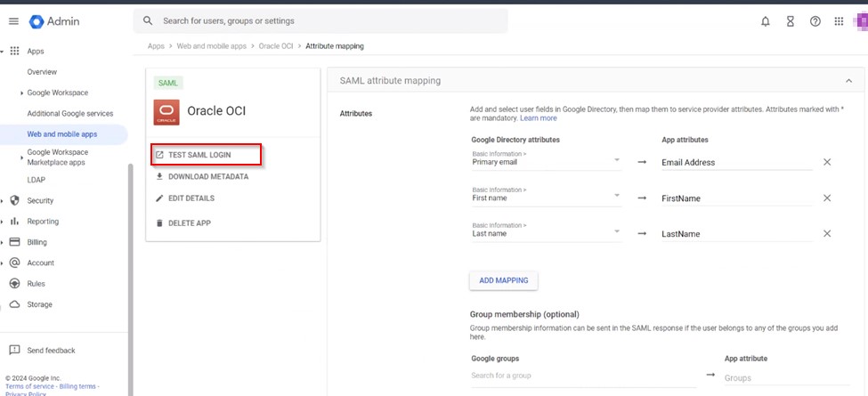
Task: Remove the FirstName attribute mapping
Action: pos(826,198)
